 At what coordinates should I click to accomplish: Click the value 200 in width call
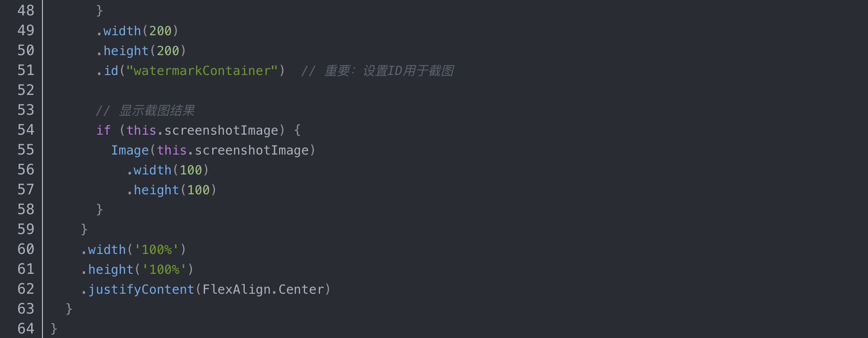tap(160, 31)
